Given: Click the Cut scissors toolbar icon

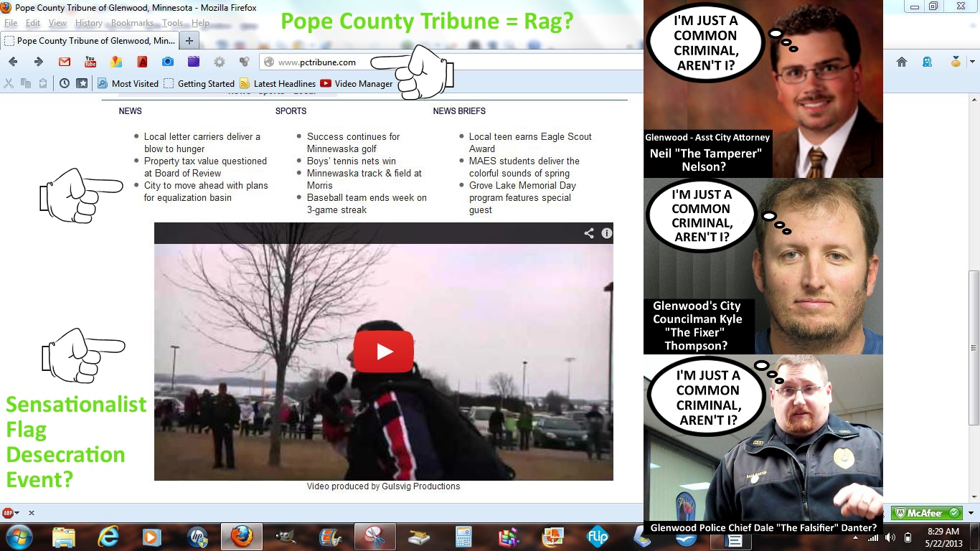Looking at the screenshot, I should [x=9, y=83].
